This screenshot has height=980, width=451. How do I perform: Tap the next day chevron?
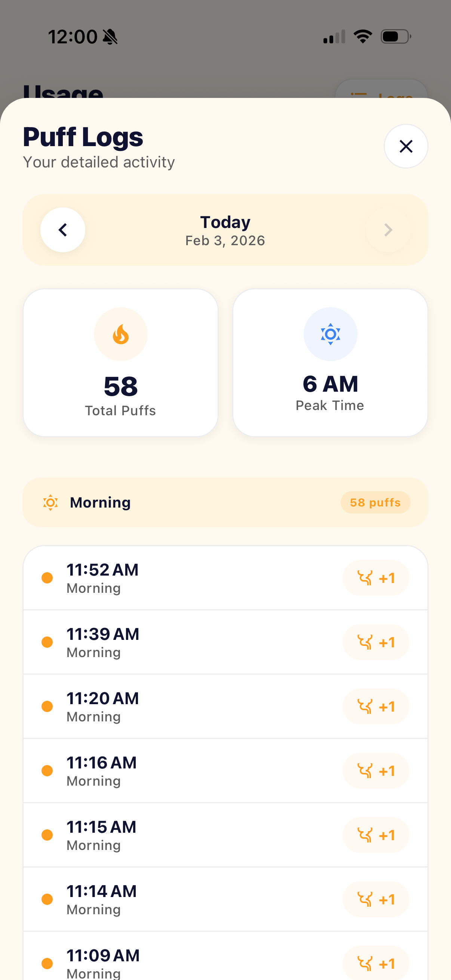click(388, 230)
